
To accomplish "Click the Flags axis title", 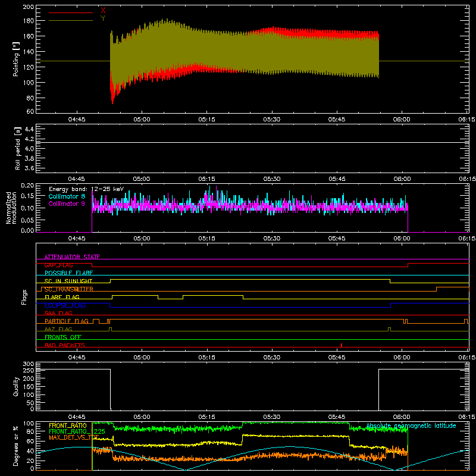I will [24, 297].
